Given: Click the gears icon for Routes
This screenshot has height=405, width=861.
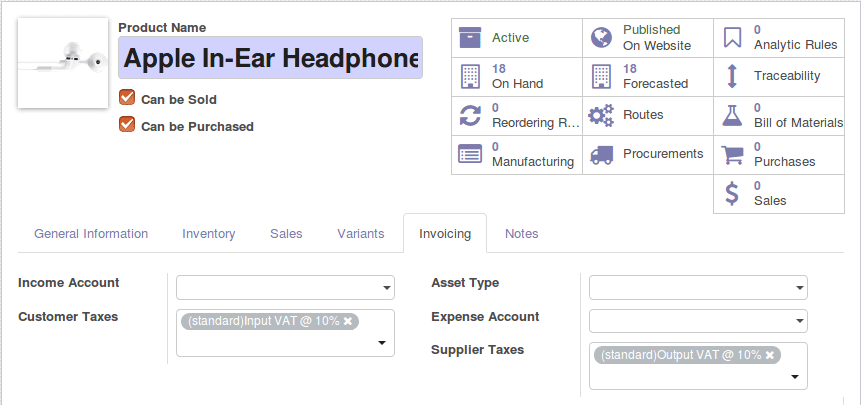Looking at the screenshot, I should coord(601,115).
